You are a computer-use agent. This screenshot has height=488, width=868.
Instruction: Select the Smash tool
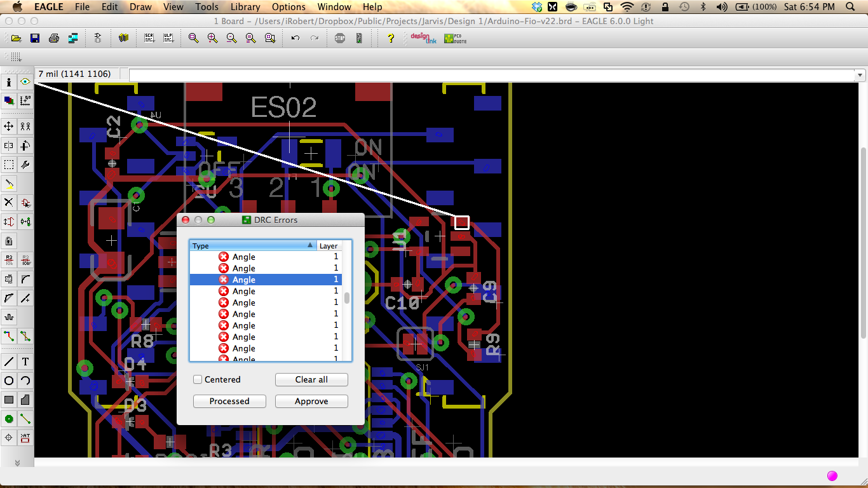pos(9,279)
